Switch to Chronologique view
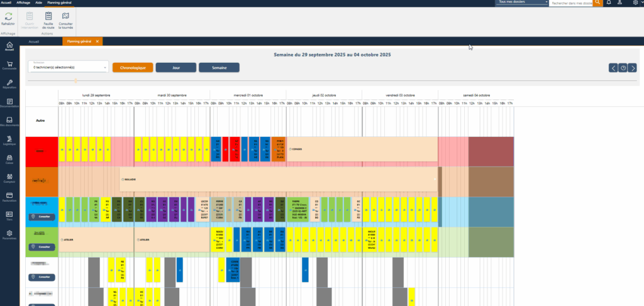Image resolution: width=644 pixels, height=306 pixels. click(x=132, y=67)
